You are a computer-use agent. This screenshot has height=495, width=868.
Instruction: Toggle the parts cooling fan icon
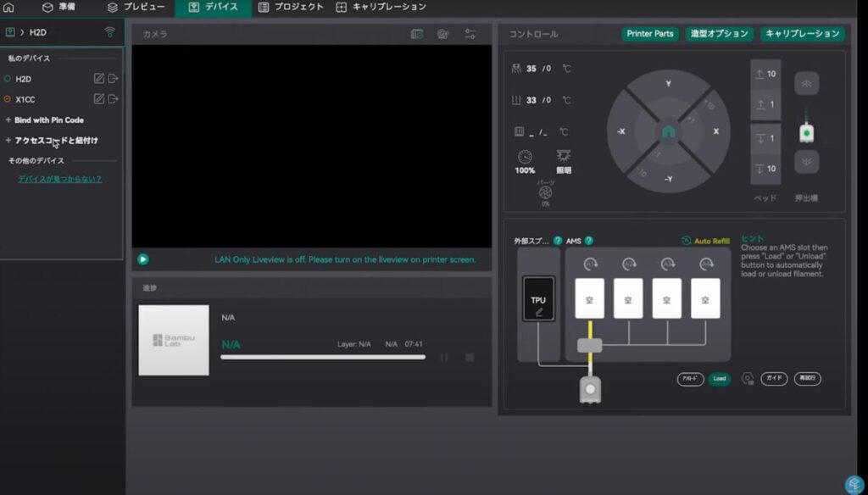[545, 192]
